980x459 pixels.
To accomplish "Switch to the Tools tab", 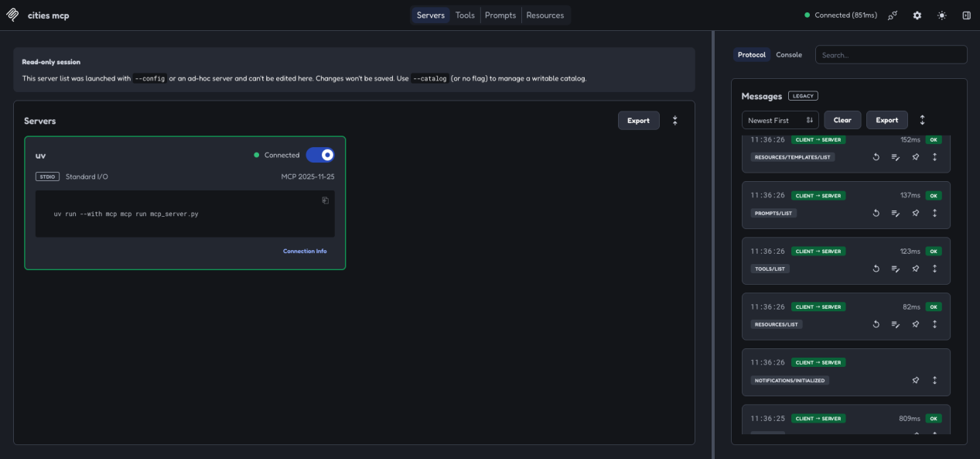I will [465, 15].
